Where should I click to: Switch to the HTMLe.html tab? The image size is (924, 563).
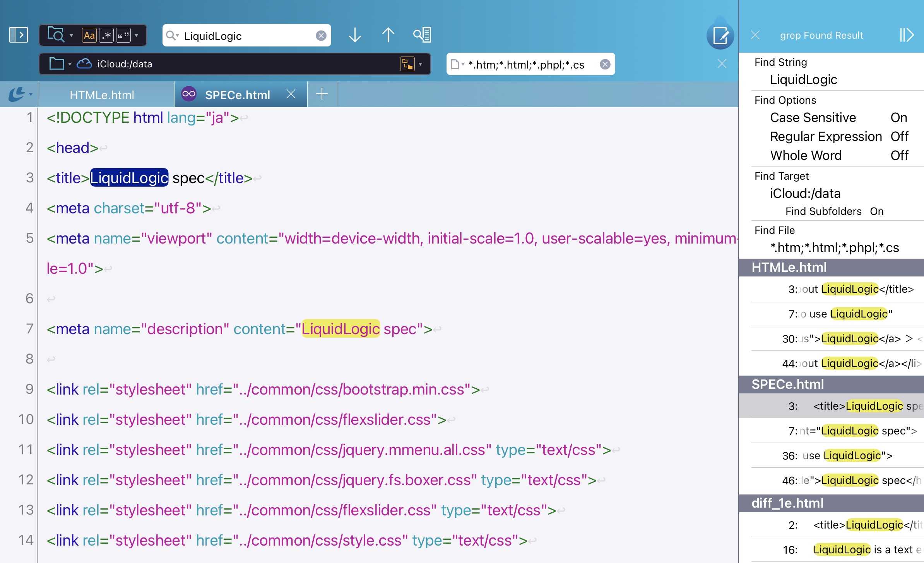101,94
